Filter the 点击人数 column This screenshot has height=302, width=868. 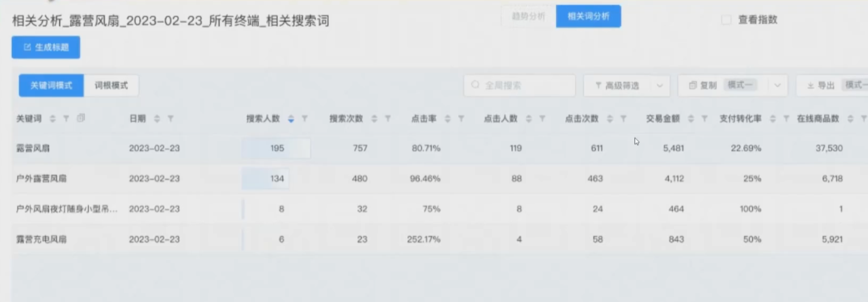tap(543, 118)
